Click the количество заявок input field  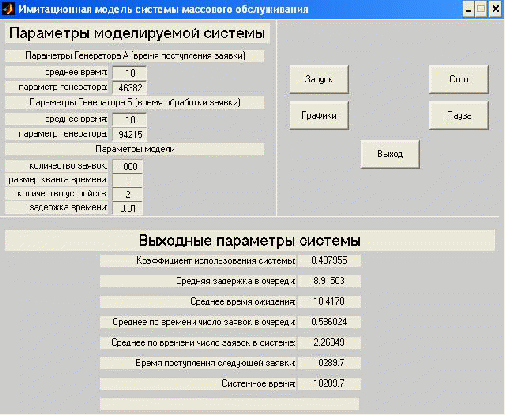tap(128, 166)
